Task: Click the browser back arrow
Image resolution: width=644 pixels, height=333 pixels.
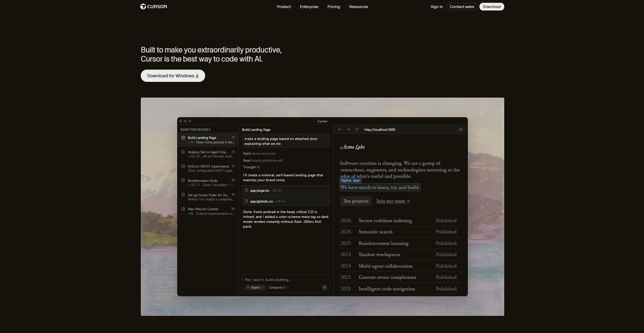Action: pyautogui.click(x=340, y=129)
